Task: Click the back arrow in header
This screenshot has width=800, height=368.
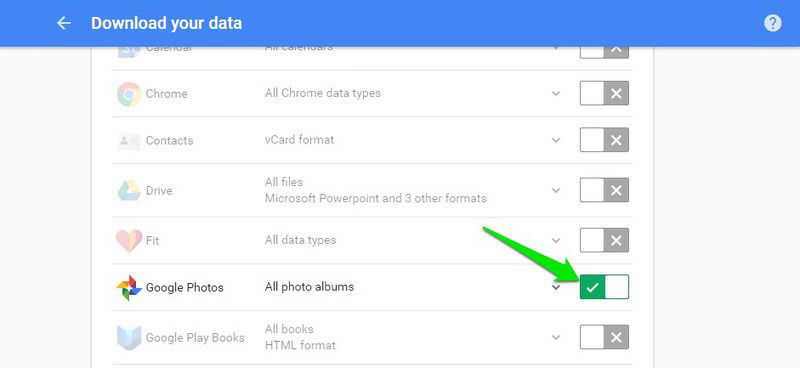Action: coord(64,23)
